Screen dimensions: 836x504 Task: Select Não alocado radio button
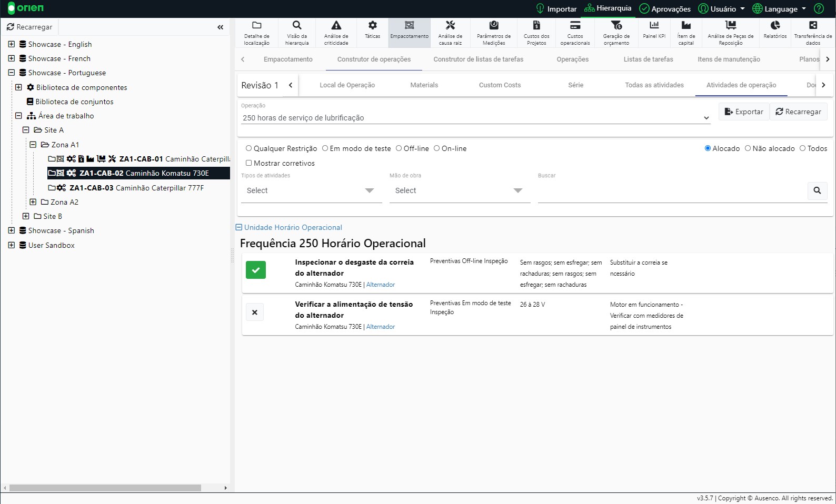[748, 148]
